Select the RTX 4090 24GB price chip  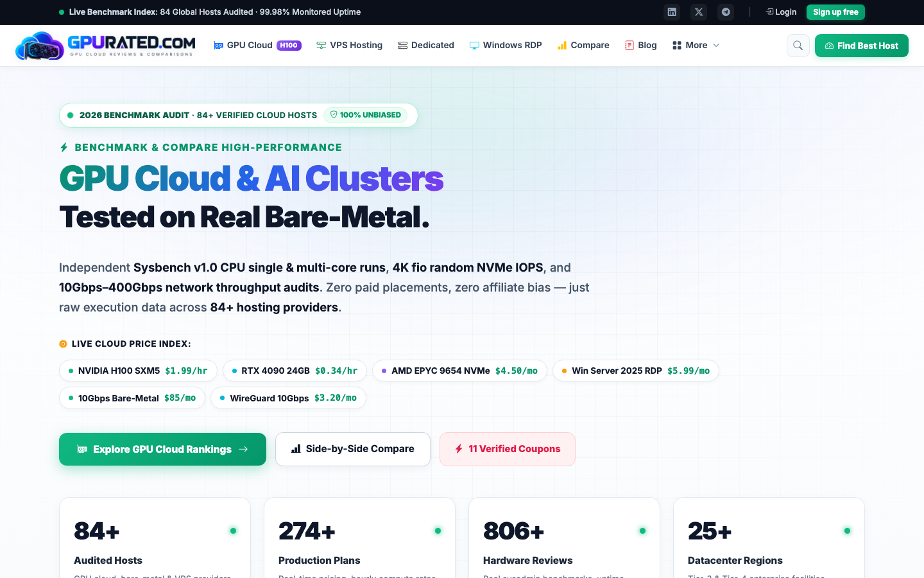295,371
